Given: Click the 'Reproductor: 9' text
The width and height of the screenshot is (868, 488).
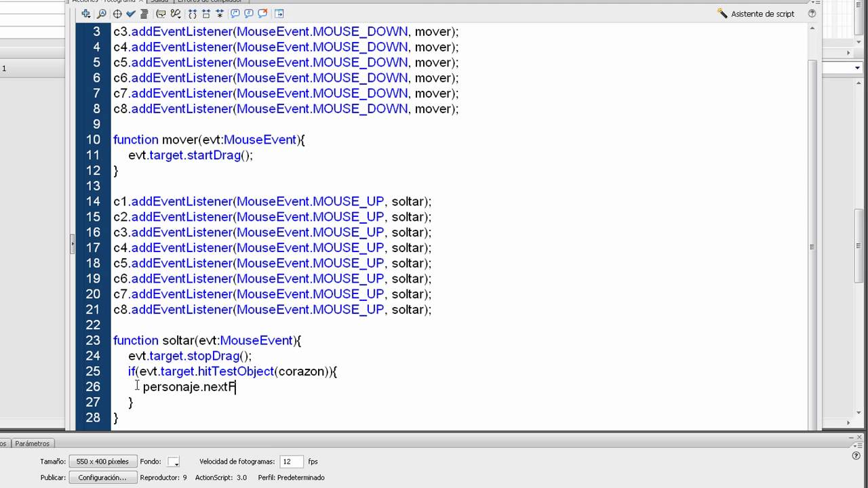Looking at the screenshot, I should (163, 478).
